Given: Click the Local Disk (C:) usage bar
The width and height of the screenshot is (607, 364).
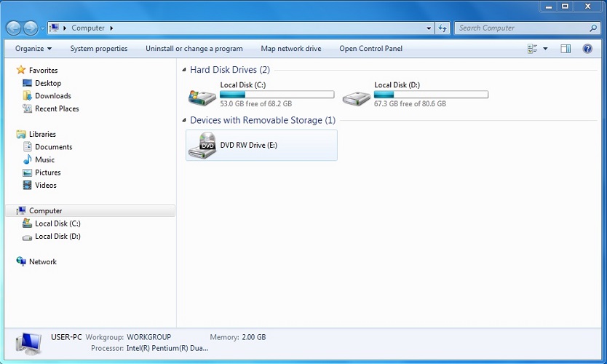Looking at the screenshot, I should coord(277,95).
